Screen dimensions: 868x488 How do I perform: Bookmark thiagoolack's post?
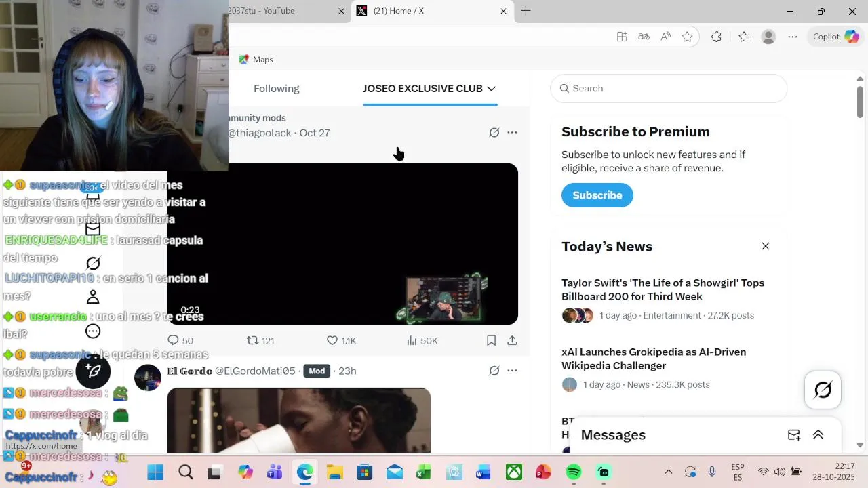492,340
